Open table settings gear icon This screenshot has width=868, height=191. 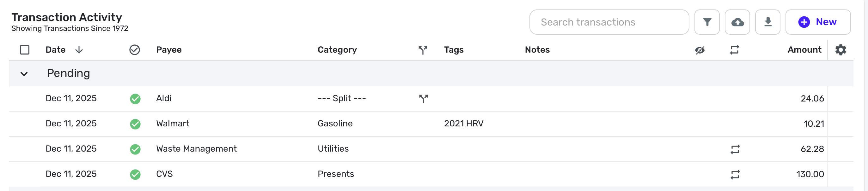point(840,50)
